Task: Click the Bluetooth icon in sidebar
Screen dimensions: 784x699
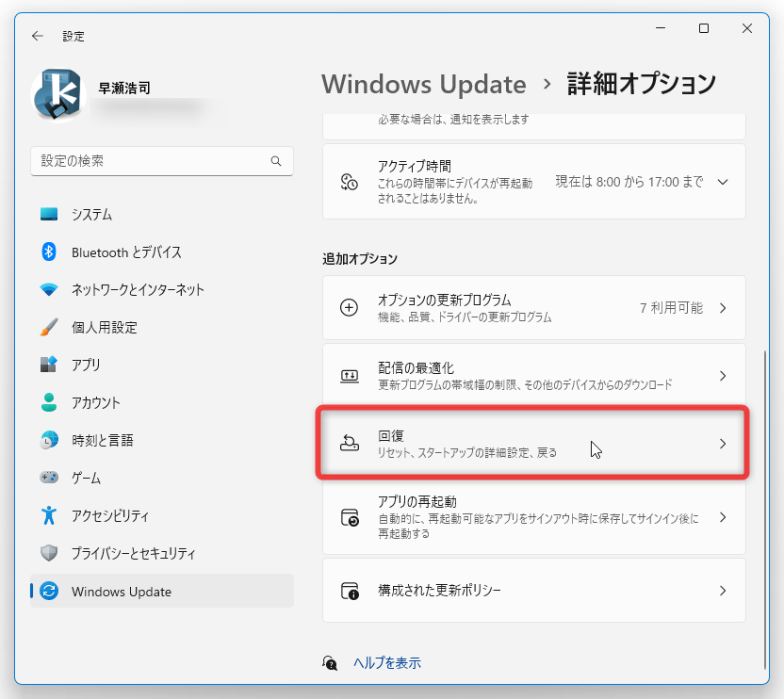Action: 49,252
